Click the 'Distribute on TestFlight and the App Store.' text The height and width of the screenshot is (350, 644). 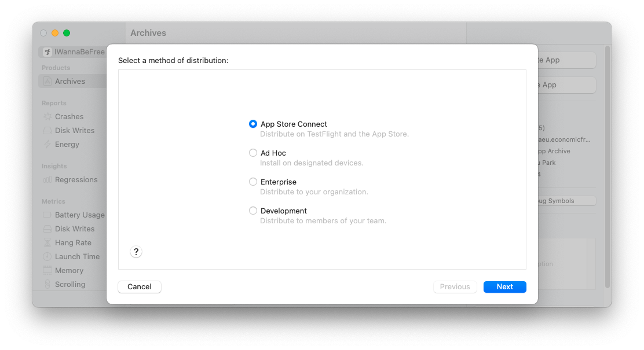(x=334, y=134)
